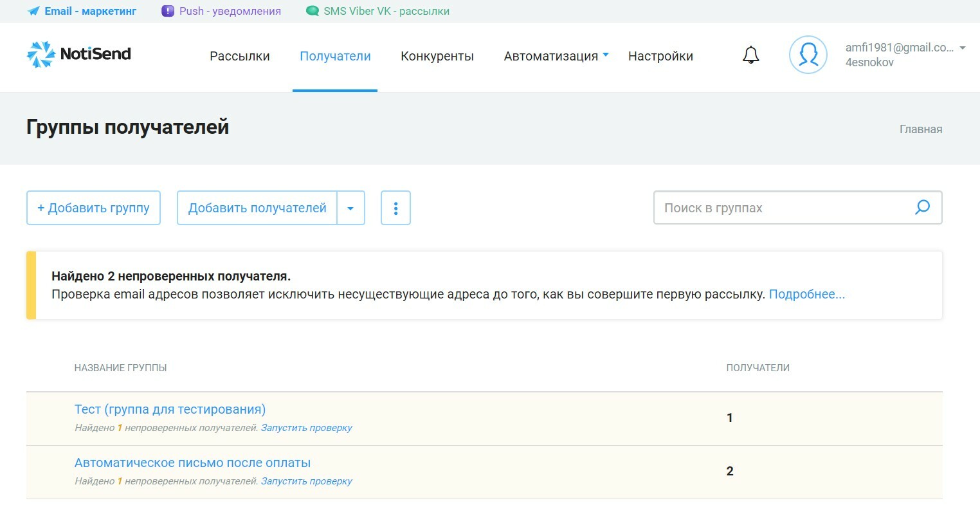This screenshot has height=505, width=980.
Task: Click the Найдено 2 непроверенных получателя notice
Action: pos(171,276)
